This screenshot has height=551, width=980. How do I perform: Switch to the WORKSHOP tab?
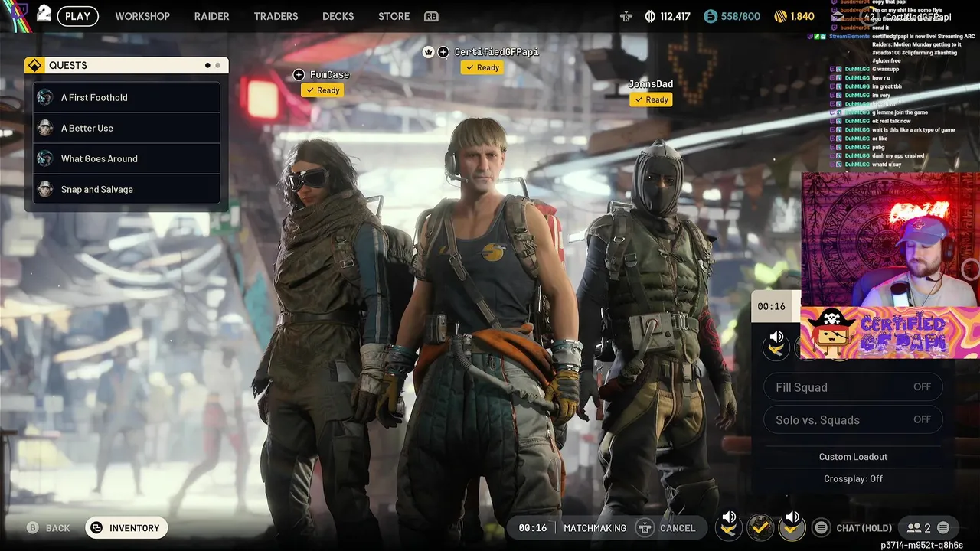click(142, 16)
